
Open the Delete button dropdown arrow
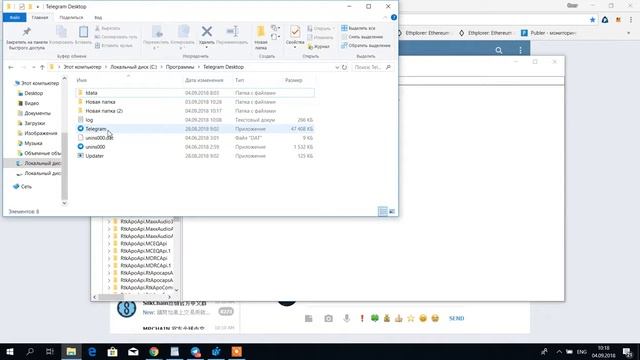207,47
